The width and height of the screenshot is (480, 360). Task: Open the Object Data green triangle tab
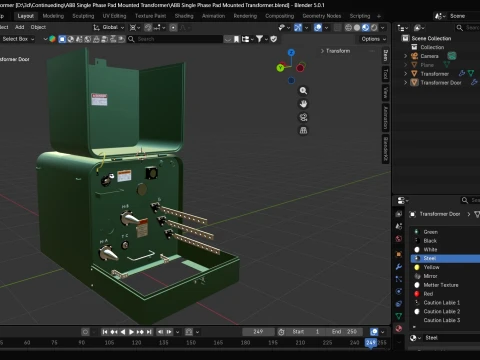[399, 316]
